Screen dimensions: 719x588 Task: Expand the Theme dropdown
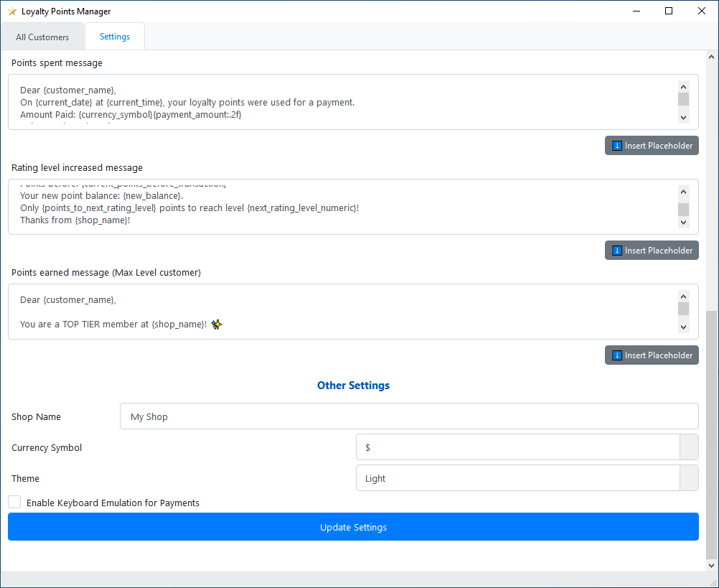tap(688, 478)
